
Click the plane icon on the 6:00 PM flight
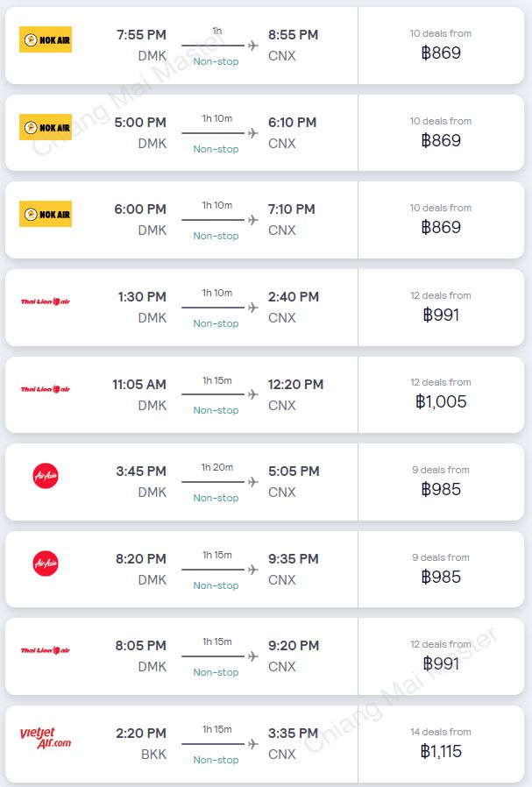(253, 220)
